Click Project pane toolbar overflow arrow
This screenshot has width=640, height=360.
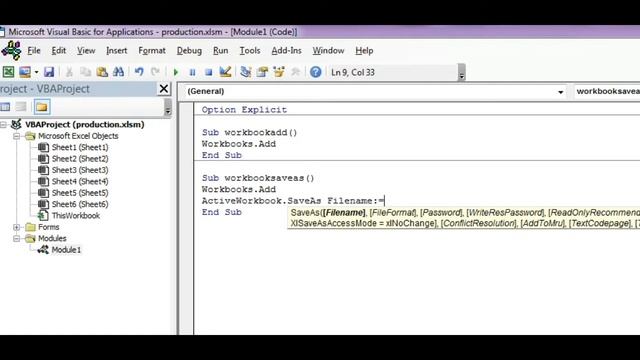point(167,107)
